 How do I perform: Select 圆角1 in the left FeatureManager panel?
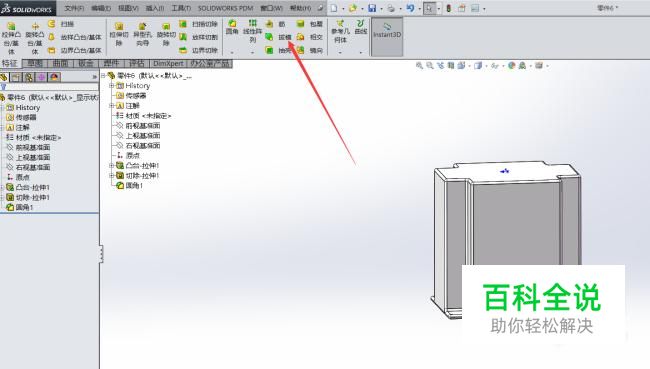pos(20,207)
